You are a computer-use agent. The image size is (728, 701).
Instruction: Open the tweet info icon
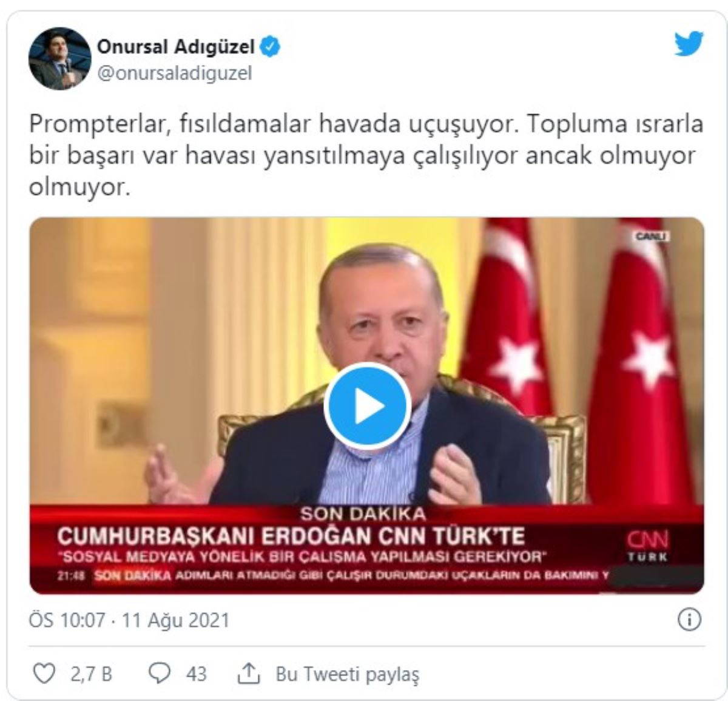coord(689,620)
